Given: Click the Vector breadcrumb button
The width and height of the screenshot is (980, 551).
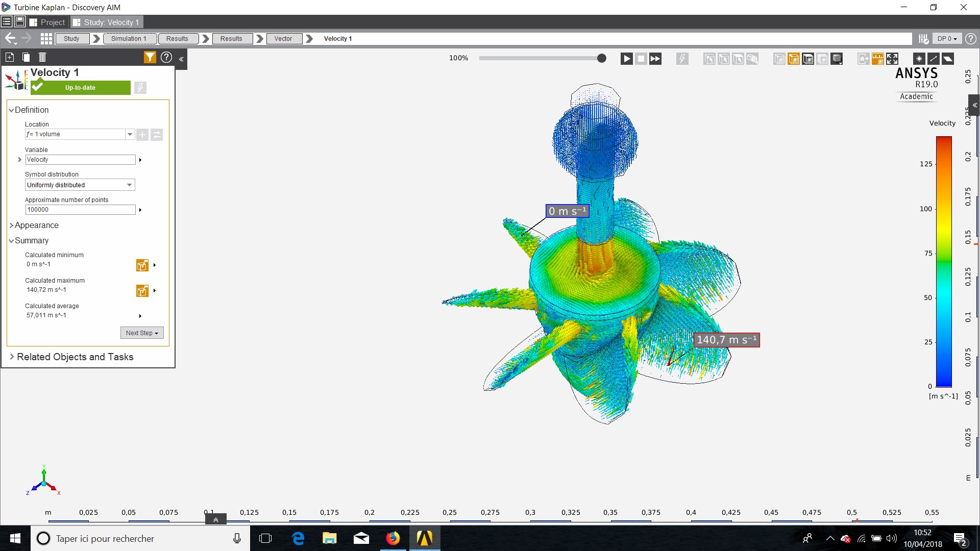Looking at the screenshot, I should [x=283, y=39].
